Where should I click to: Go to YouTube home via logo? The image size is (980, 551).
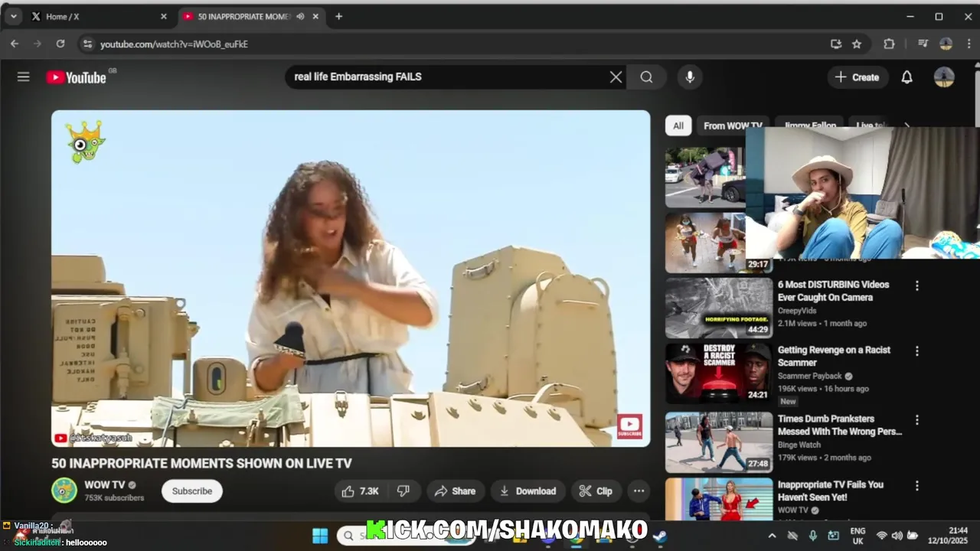pyautogui.click(x=76, y=77)
